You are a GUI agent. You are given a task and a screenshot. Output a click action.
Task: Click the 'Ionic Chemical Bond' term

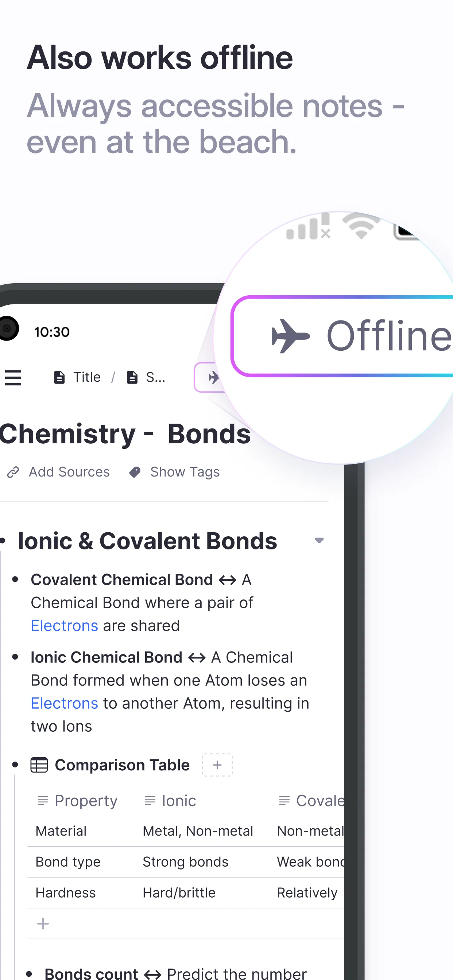[107, 657]
